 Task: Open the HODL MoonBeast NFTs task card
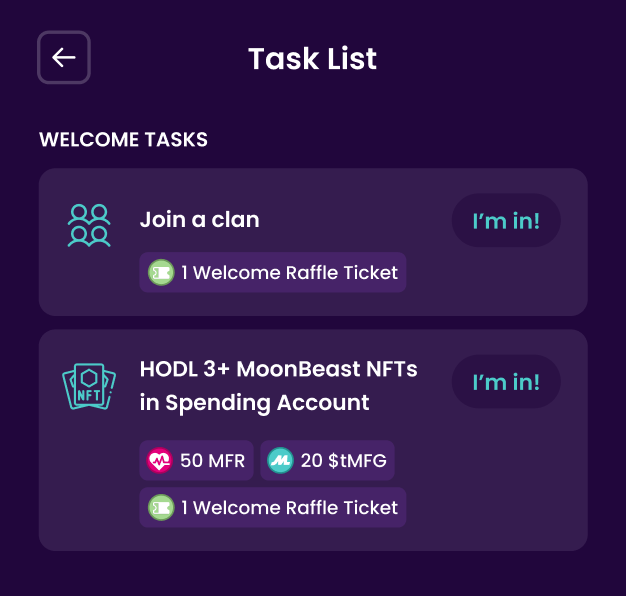coord(313,440)
